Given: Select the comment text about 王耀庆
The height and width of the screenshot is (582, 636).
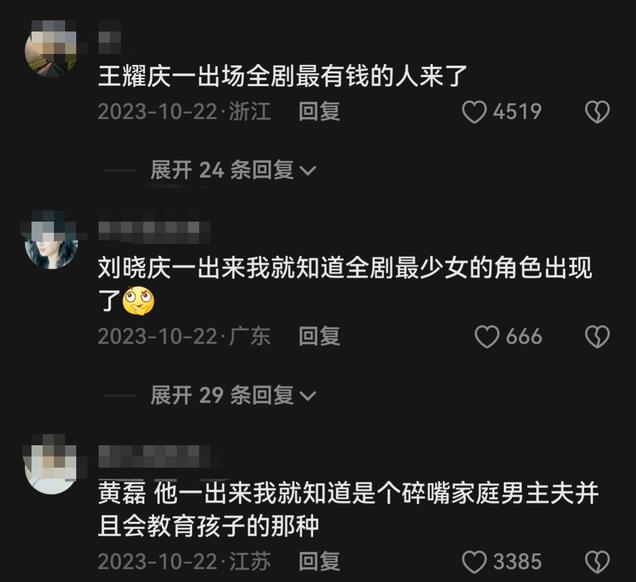Looking at the screenshot, I should pyautogui.click(x=282, y=76).
